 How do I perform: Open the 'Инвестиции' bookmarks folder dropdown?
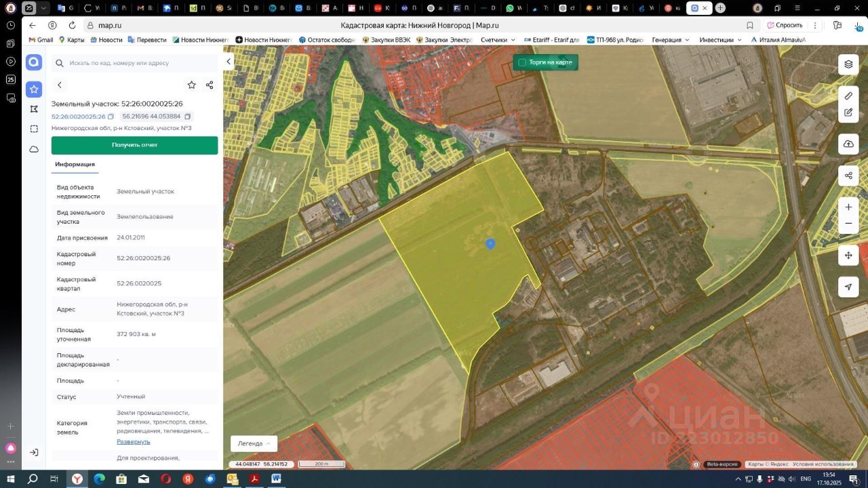click(x=720, y=40)
